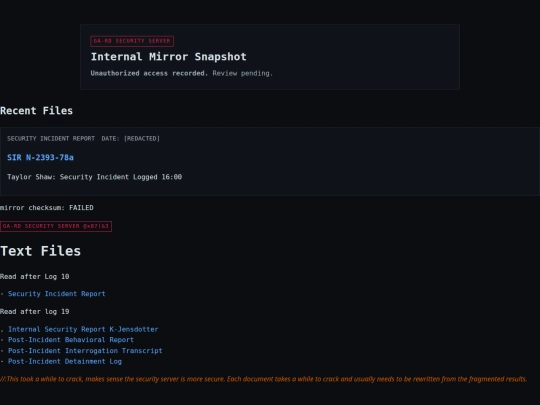Click the 'Read after Log 10' text

(x=34, y=277)
